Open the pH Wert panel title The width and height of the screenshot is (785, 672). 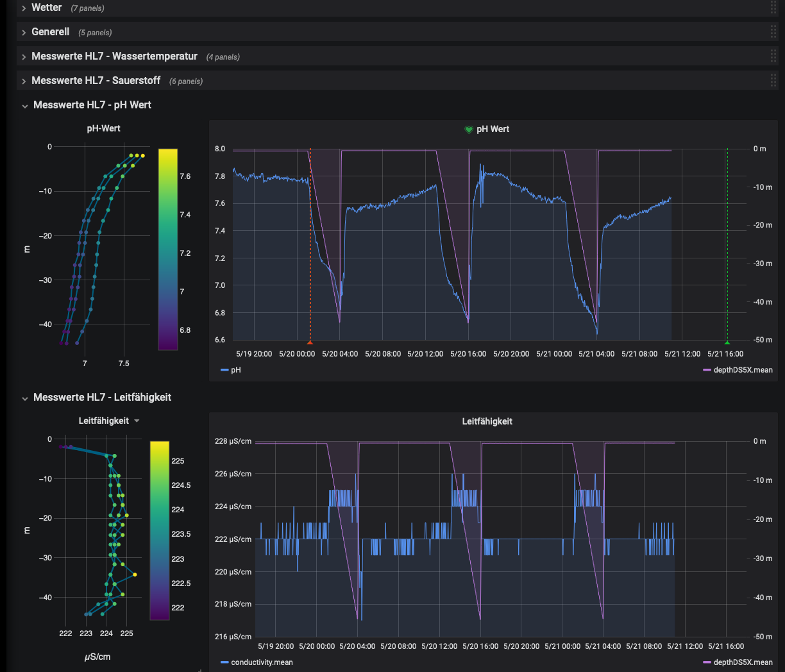pyautogui.click(x=493, y=129)
